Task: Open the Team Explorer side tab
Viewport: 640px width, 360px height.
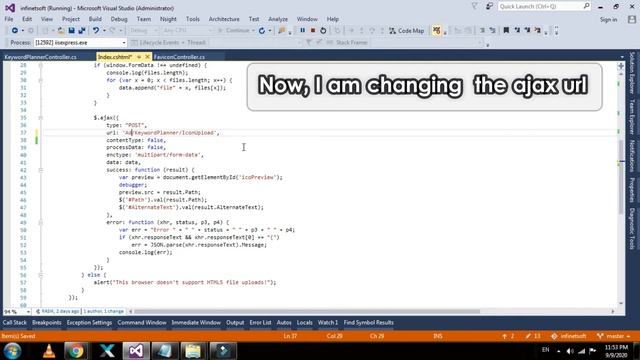Action: [632, 116]
